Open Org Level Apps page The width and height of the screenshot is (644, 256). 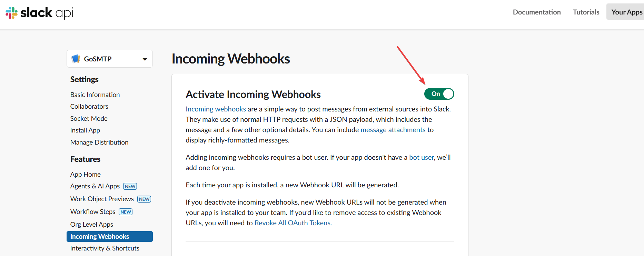click(x=92, y=224)
